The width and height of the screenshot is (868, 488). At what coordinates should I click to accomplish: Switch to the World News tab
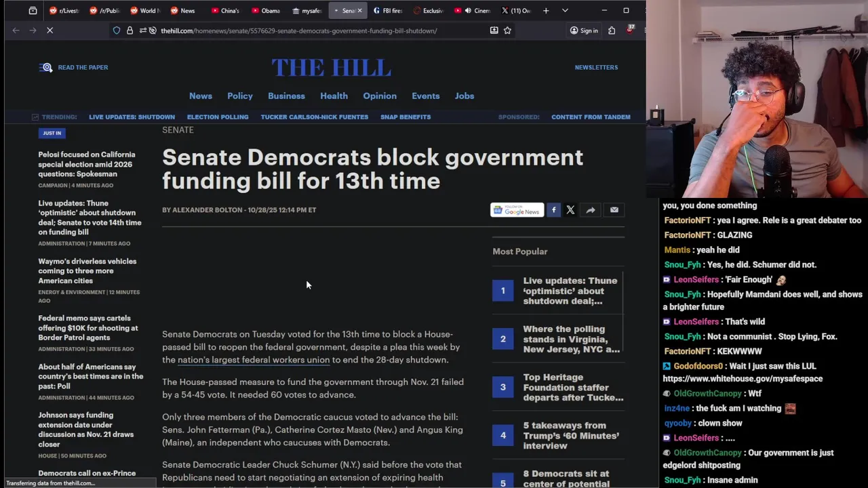click(x=144, y=11)
